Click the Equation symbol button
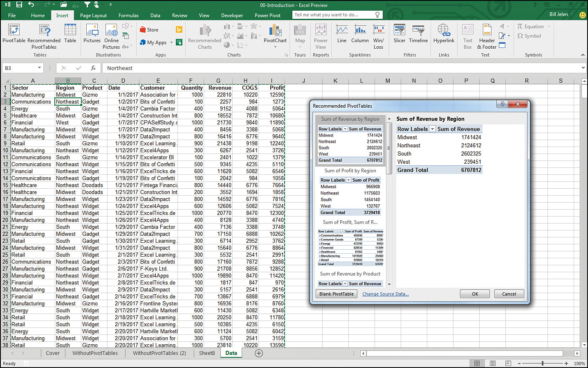Screen dimensions: 588x368 click(x=531, y=27)
